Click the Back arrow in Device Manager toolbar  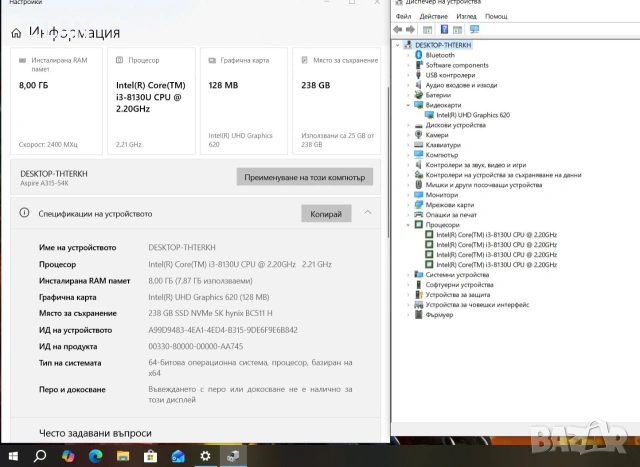(x=398, y=29)
